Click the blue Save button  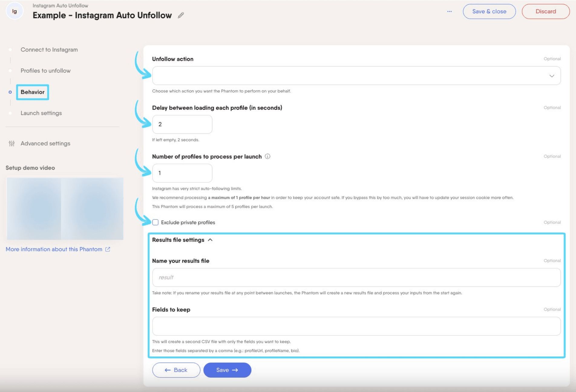point(227,370)
